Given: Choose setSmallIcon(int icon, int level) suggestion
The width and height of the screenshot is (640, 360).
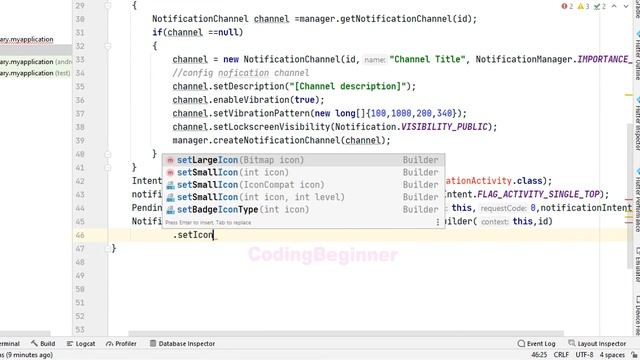Looking at the screenshot, I should (303, 197).
